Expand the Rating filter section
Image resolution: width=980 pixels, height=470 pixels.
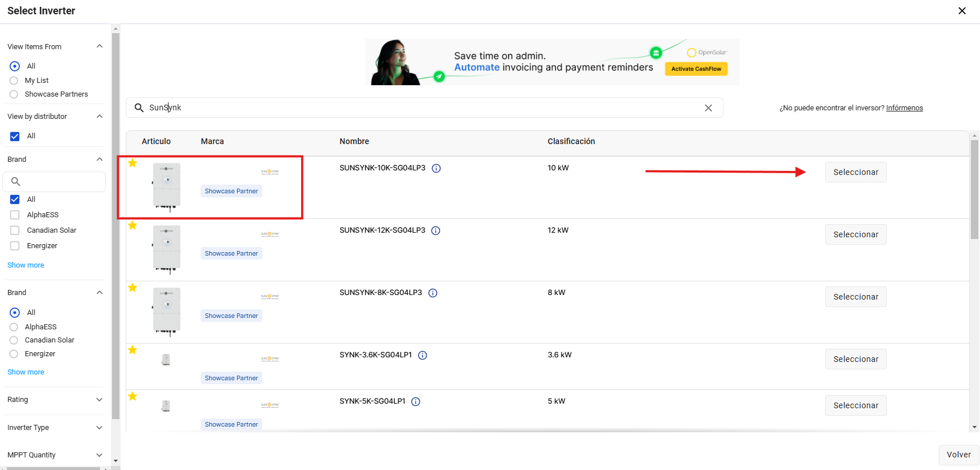click(99, 400)
